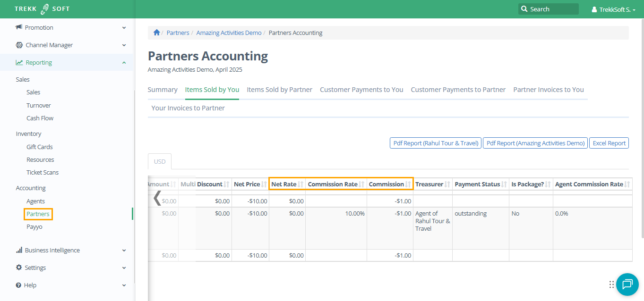The image size is (644, 301).
Task: Switch to Items Sold by Partner tab
Action: [279, 90]
